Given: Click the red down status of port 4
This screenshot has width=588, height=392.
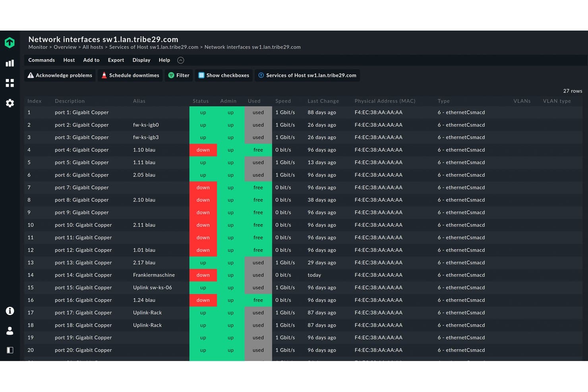Looking at the screenshot, I should point(203,150).
